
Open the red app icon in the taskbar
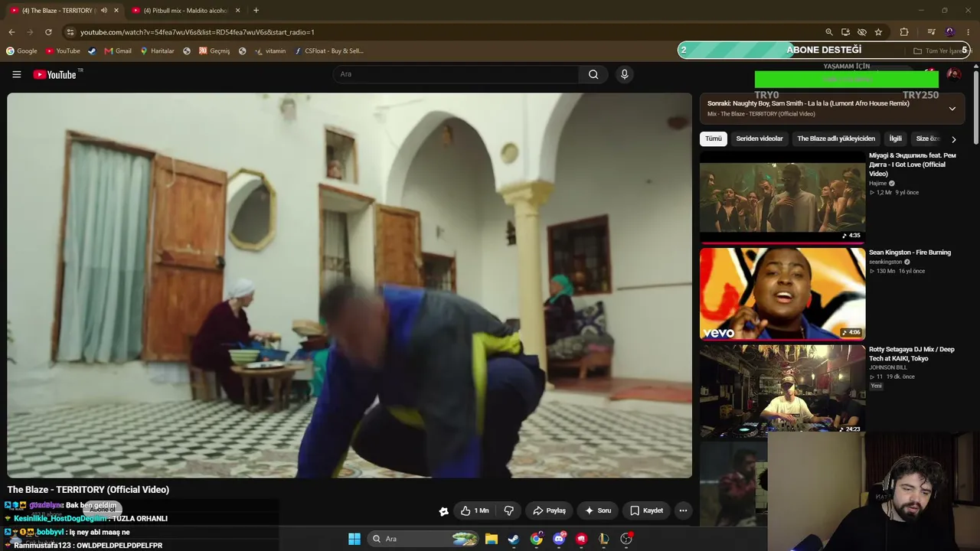tap(582, 539)
